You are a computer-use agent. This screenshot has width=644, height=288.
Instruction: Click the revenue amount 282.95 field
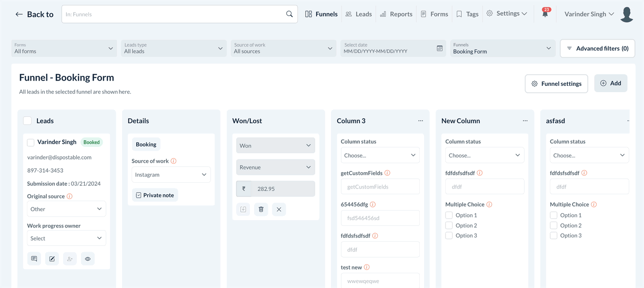tap(283, 188)
